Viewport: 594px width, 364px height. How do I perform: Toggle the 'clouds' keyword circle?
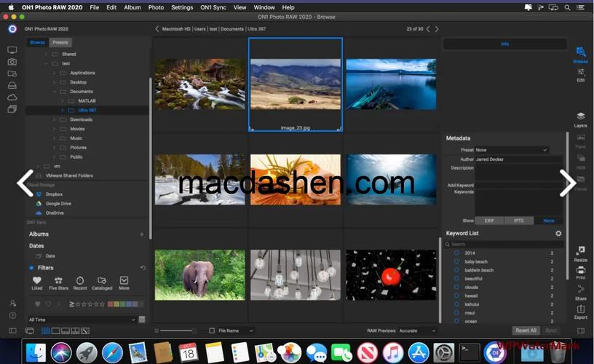coord(456,287)
